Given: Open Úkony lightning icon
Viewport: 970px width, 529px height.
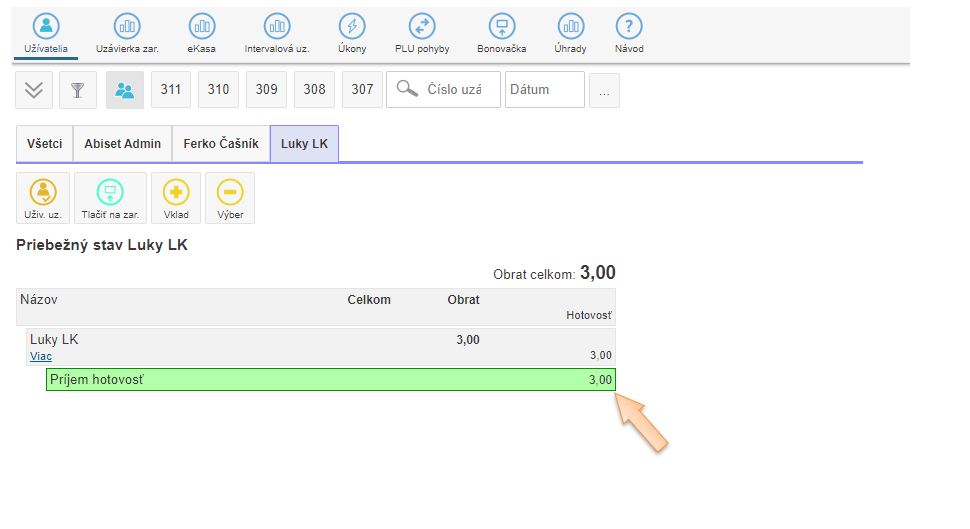Looking at the screenshot, I should point(352,27).
